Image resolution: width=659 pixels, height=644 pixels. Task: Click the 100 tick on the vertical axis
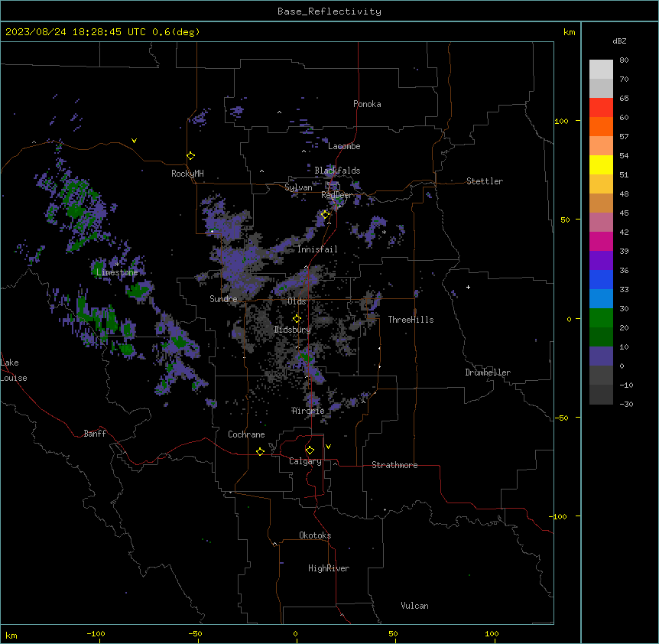(x=561, y=122)
